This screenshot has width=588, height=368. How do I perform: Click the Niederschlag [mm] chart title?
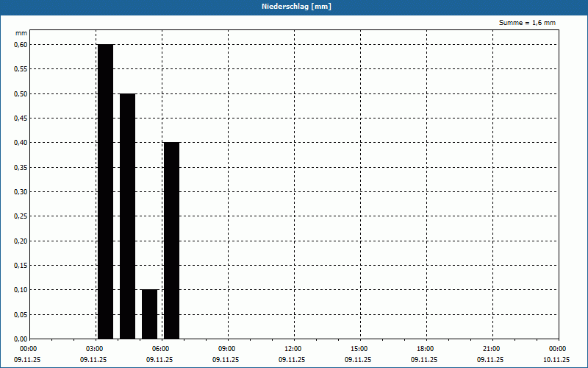click(293, 6)
